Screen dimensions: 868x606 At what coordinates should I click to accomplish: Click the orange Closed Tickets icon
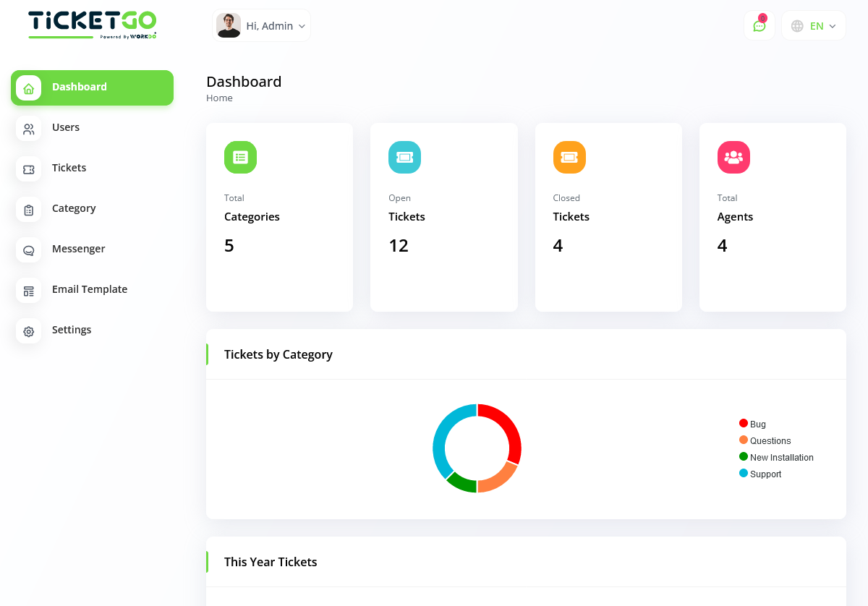click(569, 157)
